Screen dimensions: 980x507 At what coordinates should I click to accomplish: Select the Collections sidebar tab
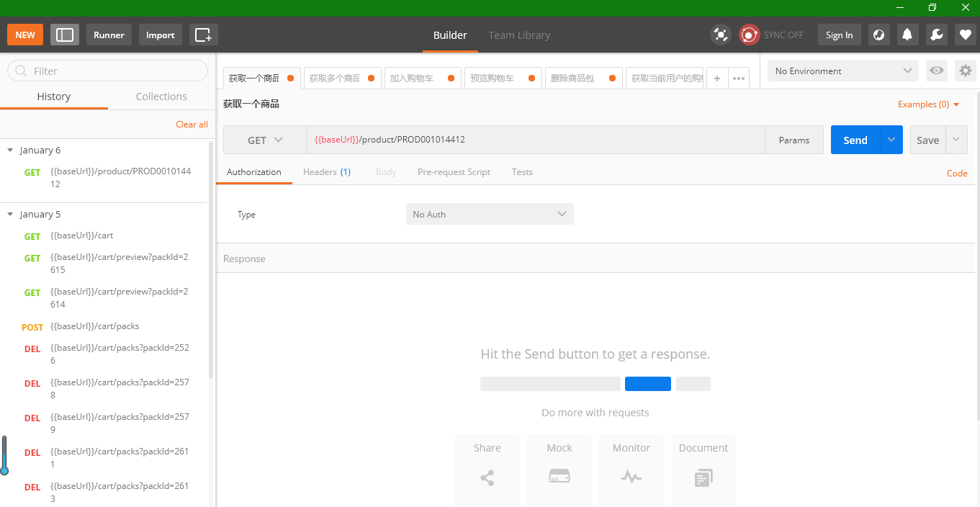click(x=161, y=97)
